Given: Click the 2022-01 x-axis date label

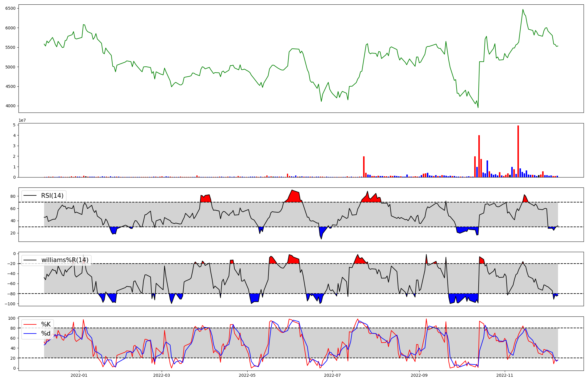Looking at the screenshot, I should (79, 375).
